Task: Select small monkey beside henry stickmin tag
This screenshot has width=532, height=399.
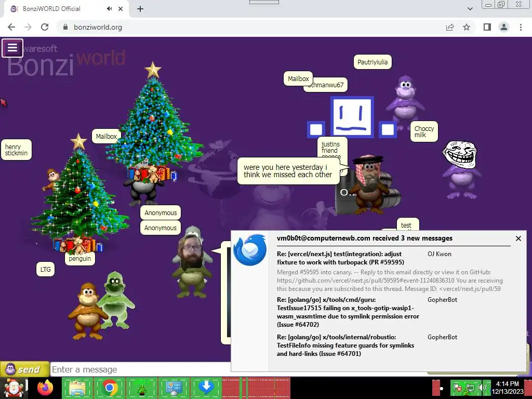Action: pyautogui.click(x=51, y=179)
